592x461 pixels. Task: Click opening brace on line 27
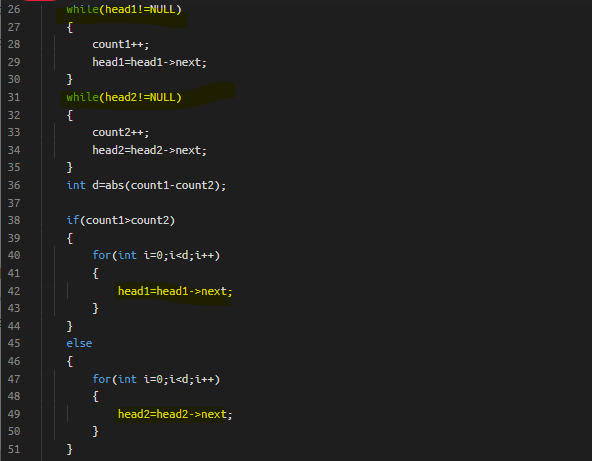pos(70,27)
